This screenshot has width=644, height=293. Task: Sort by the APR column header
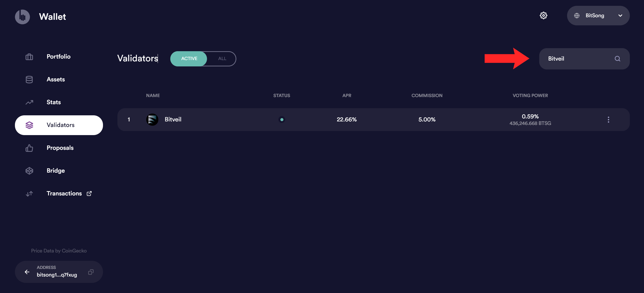[347, 96]
